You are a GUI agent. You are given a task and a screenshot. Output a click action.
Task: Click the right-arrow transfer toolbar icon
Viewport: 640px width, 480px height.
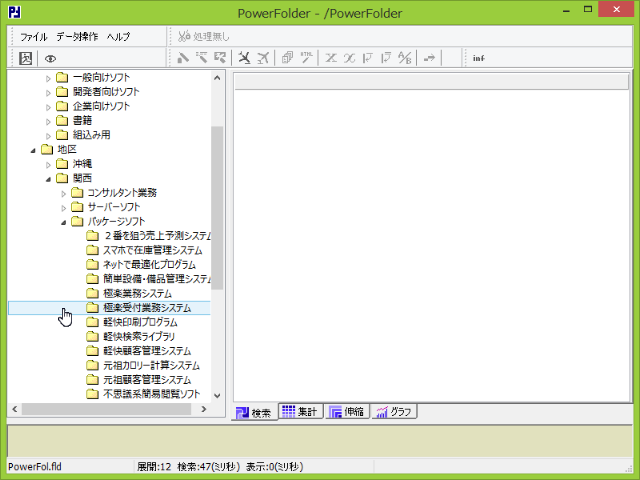coord(429,58)
